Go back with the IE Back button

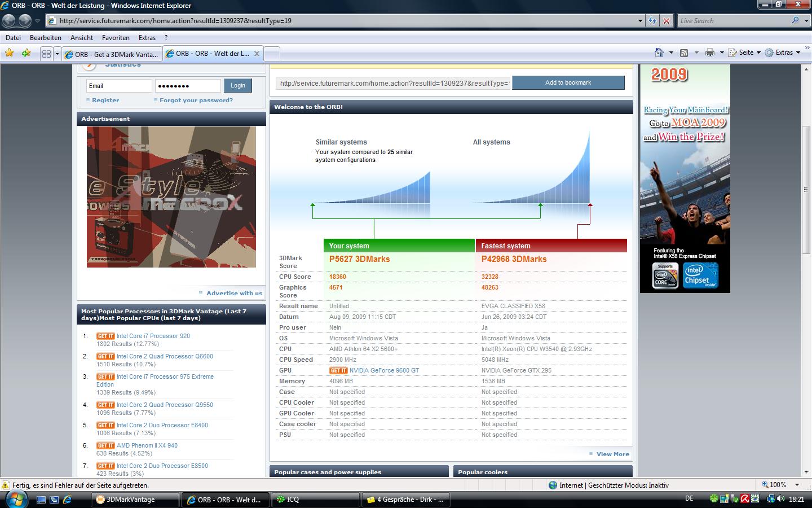click(x=9, y=21)
